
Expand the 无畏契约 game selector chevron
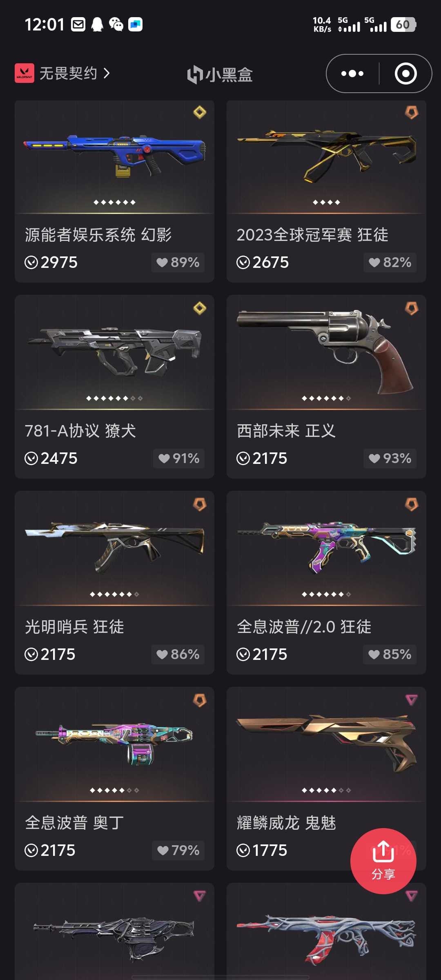pos(107,73)
